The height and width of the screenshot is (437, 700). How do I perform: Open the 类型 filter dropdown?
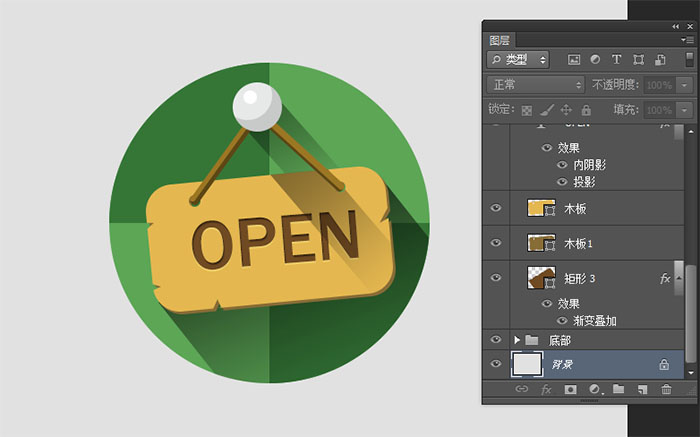click(518, 59)
